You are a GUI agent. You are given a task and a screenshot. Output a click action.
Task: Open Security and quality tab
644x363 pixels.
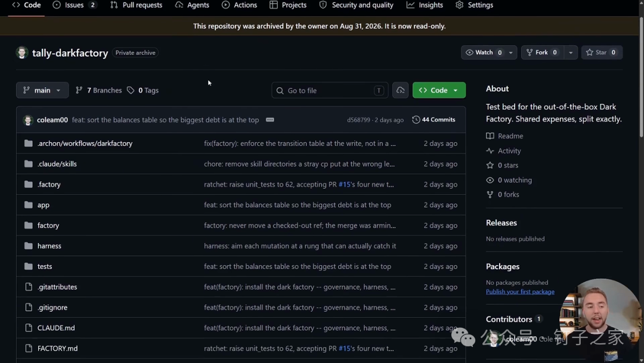tap(357, 5)
